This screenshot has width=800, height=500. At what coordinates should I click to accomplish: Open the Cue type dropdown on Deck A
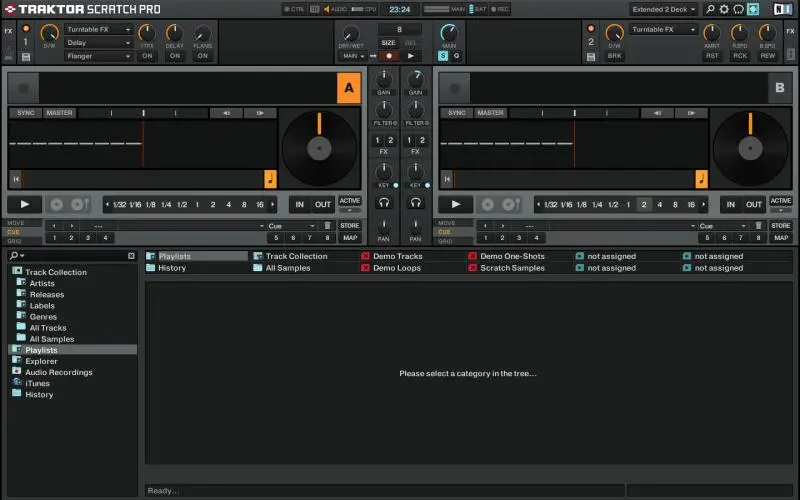[x=291, y=226]
